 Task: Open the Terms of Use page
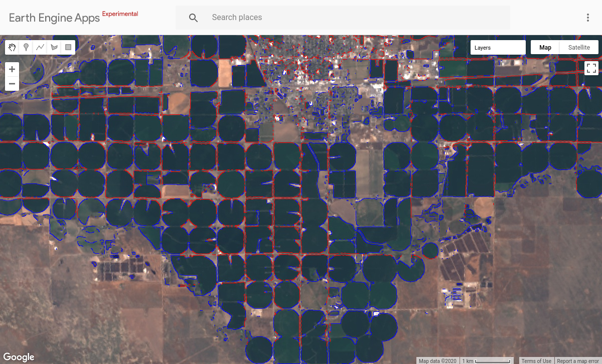[536, 360]
